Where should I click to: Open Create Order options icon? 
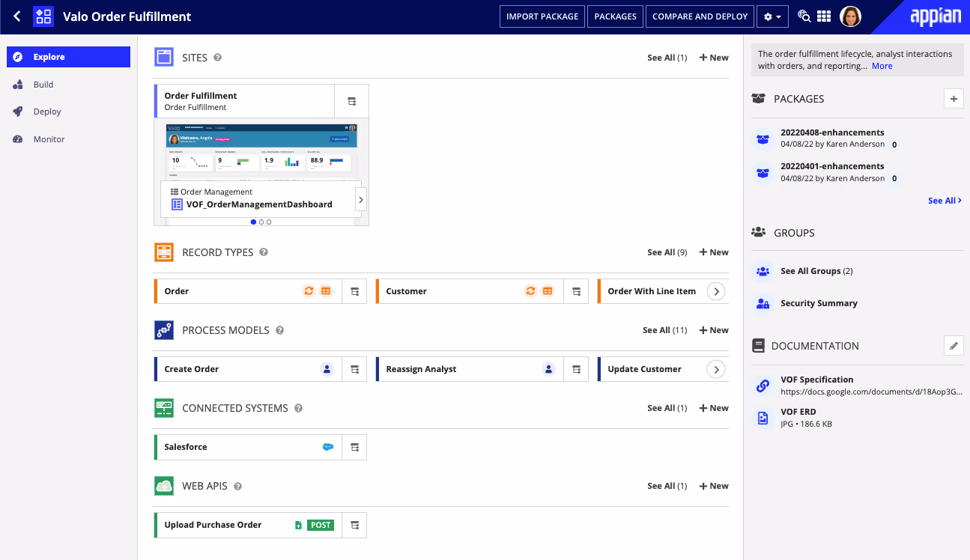[354, 369]
